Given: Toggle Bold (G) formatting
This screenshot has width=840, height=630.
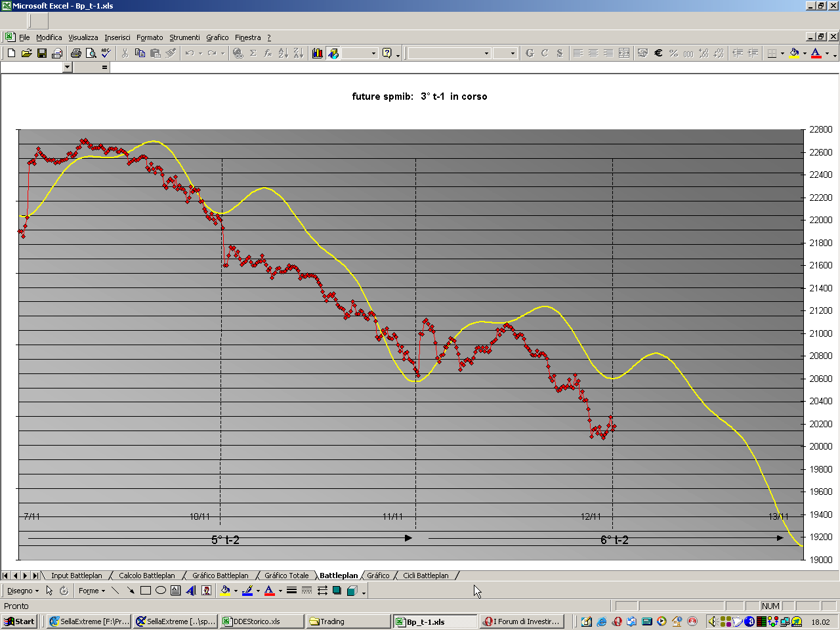Looking at the screenshot, I should click(x=530, y=53).
